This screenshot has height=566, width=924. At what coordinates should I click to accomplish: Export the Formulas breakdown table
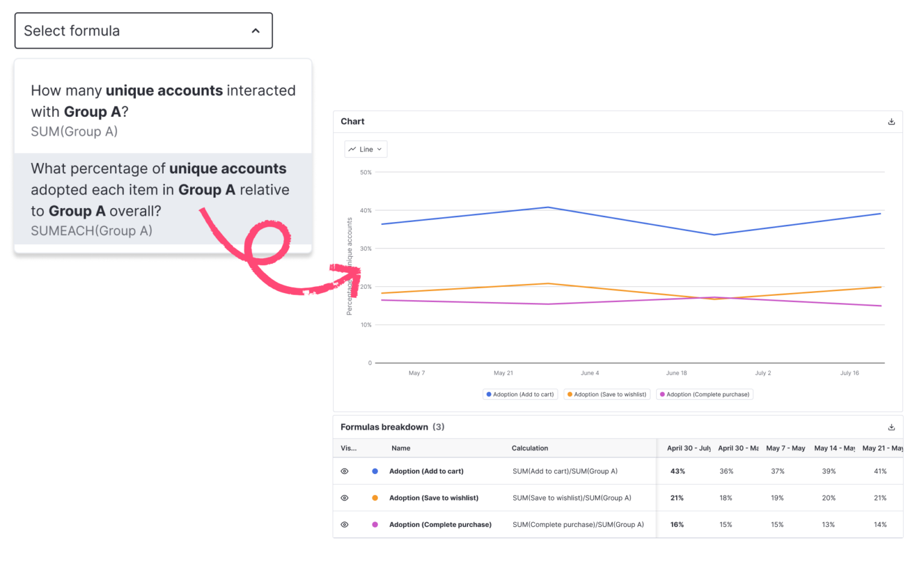(x=891, y=426)
